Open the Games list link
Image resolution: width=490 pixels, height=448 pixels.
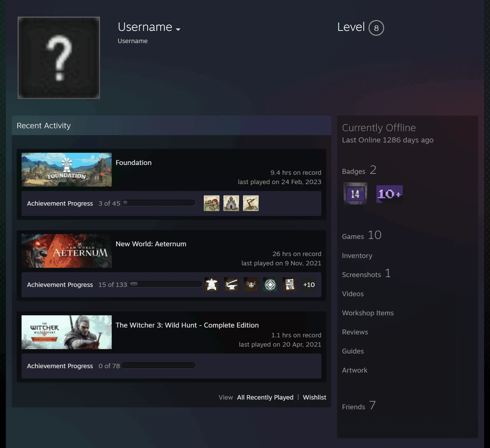click(x=362, y=235)
